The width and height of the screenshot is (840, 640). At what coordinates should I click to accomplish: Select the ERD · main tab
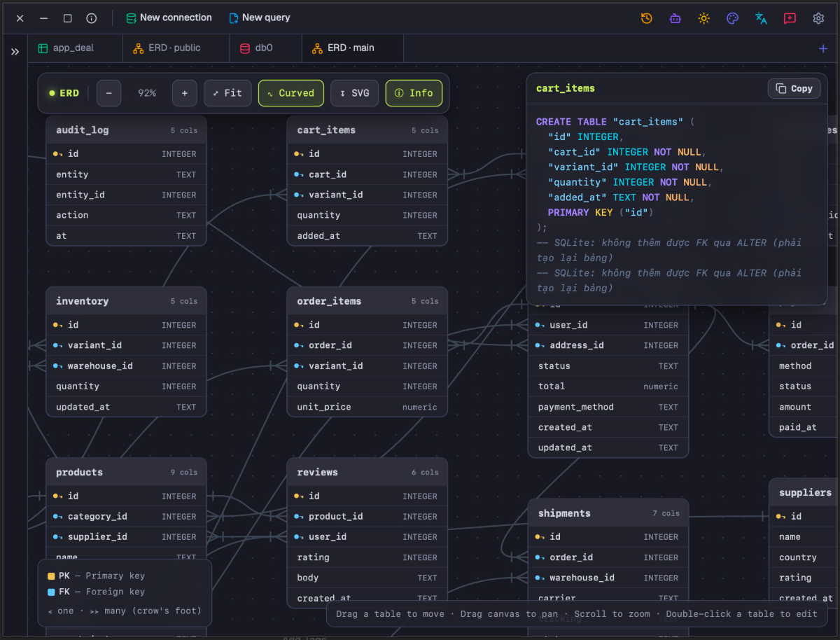353,48
